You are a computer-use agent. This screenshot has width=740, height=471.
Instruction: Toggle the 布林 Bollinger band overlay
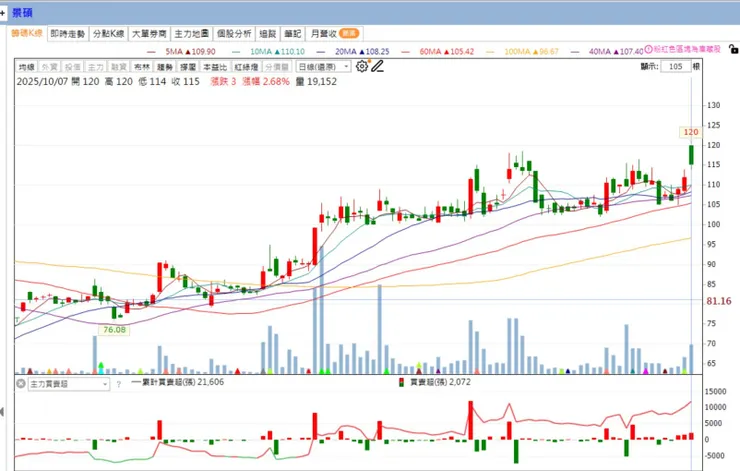[142, 67]
